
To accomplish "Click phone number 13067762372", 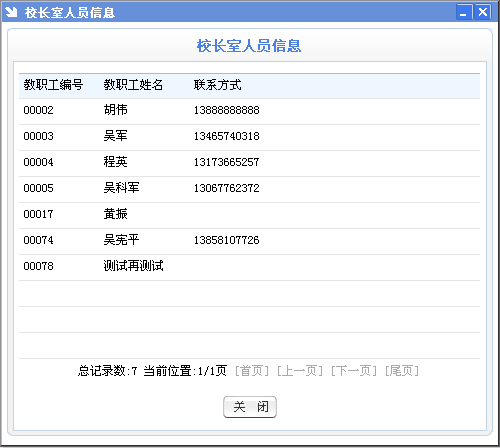I will coord(227,188).
